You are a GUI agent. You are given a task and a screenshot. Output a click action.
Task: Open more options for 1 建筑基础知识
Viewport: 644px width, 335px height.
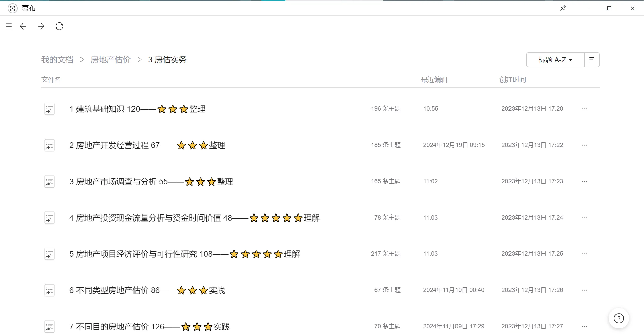[585, 109]
